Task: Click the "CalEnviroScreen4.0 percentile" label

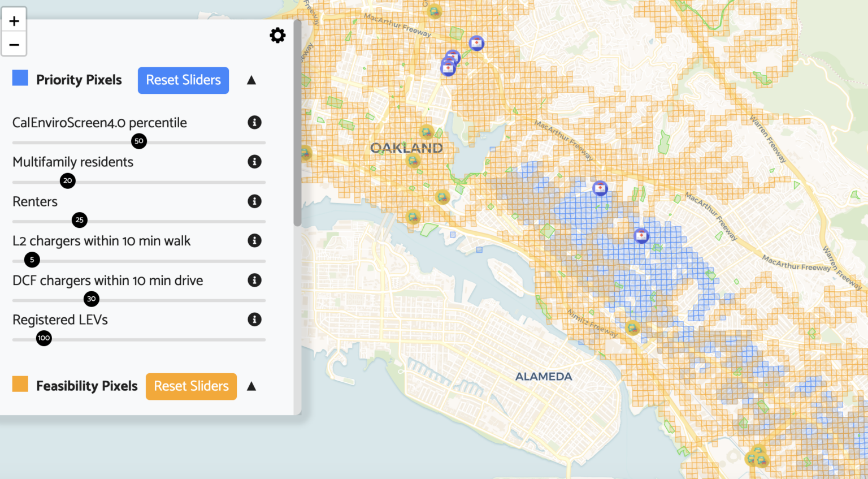Action: (x=99, y=123)
